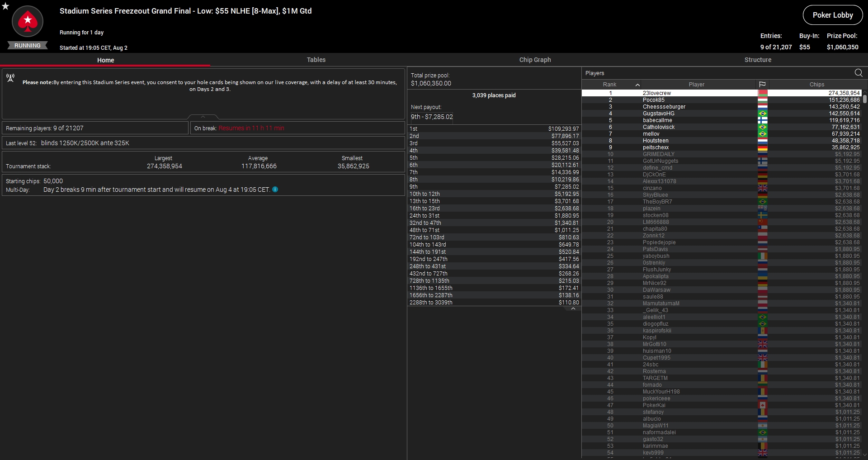Click the flag beside peitschexx
The image size is (868, 460).
[x=762, y=147]
